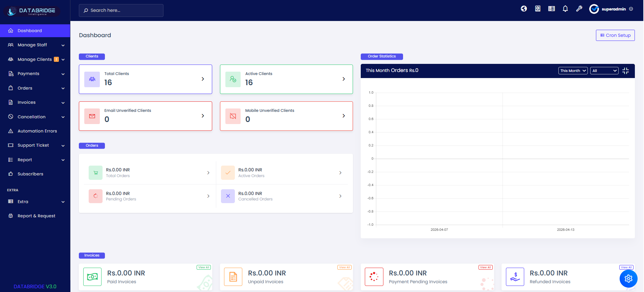The image size is (644, 292).
Task: Open the superadmin account dropdown arrow
Action: click(631, 9)
